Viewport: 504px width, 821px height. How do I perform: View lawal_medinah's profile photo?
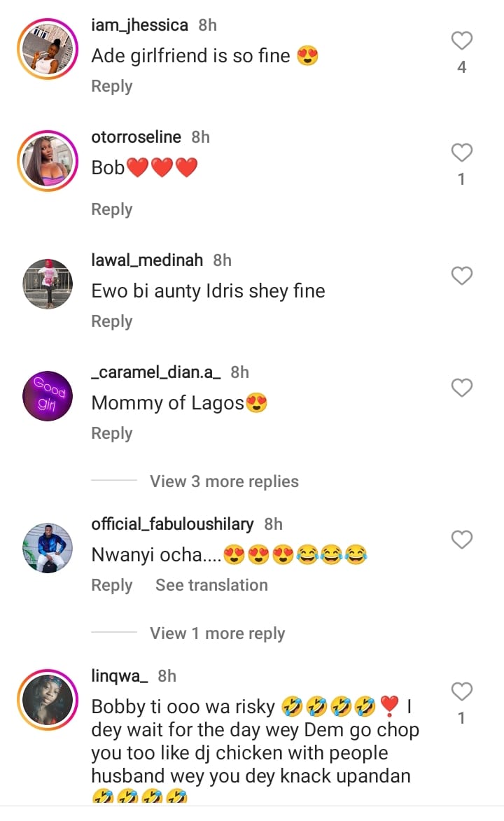pyautogui.click(x=48, y=284)
